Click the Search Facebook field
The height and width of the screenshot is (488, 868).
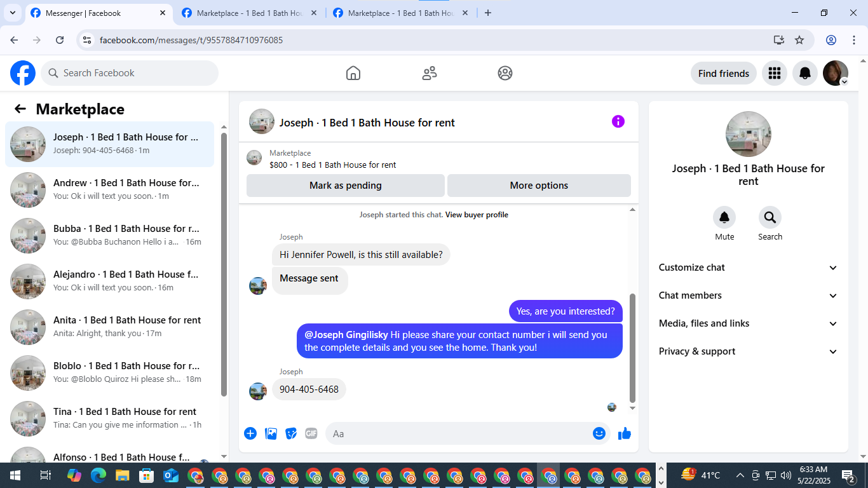130,73
